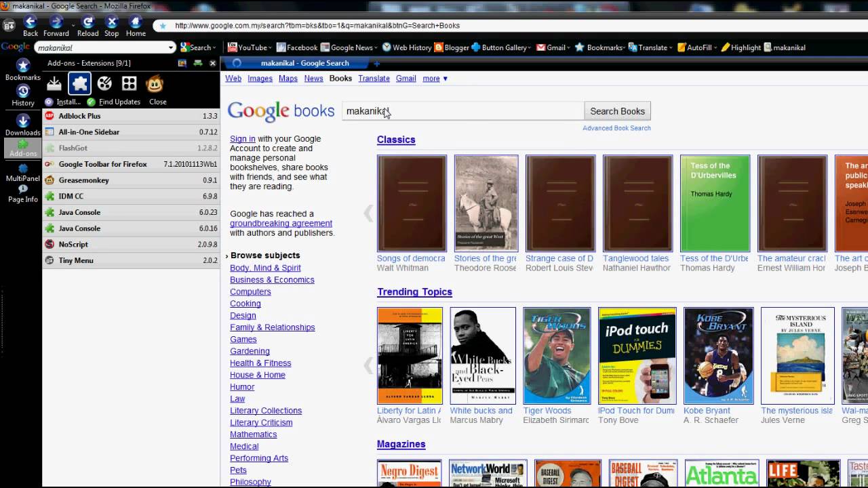Click the Google Books search input field
The height and width of the screenshot is (488, 868).
point(463,111)
